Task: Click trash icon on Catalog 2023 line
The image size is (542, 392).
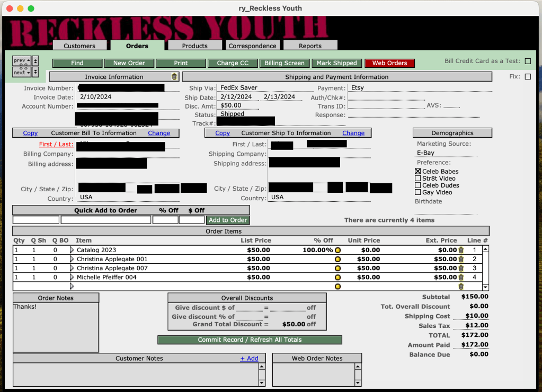Action: 461,250
